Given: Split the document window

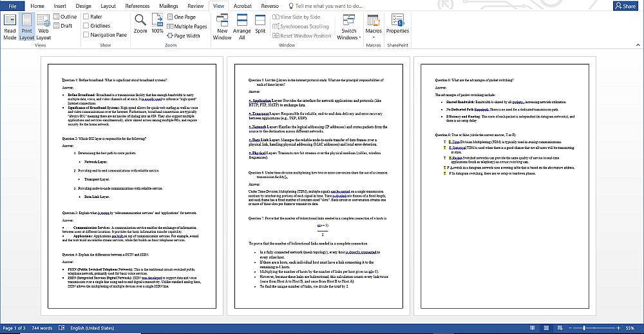Looking at the screenshot, I should point(260,24).
